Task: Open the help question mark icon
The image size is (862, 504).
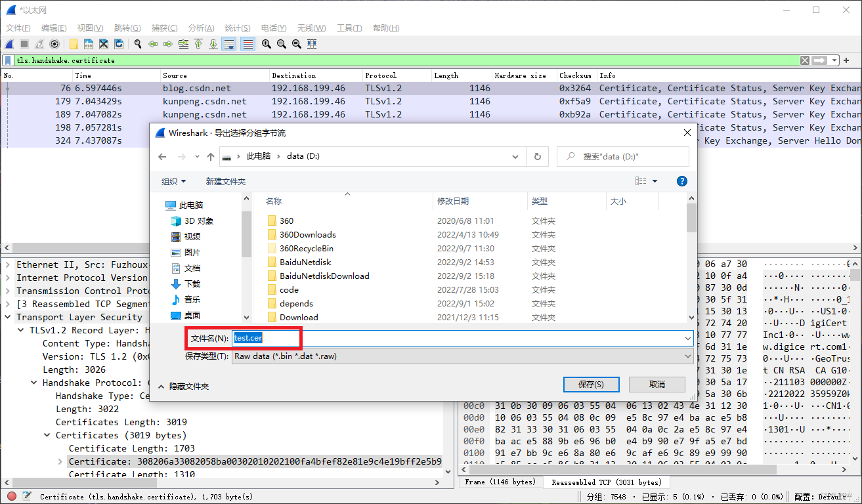Action: (681, 181)
